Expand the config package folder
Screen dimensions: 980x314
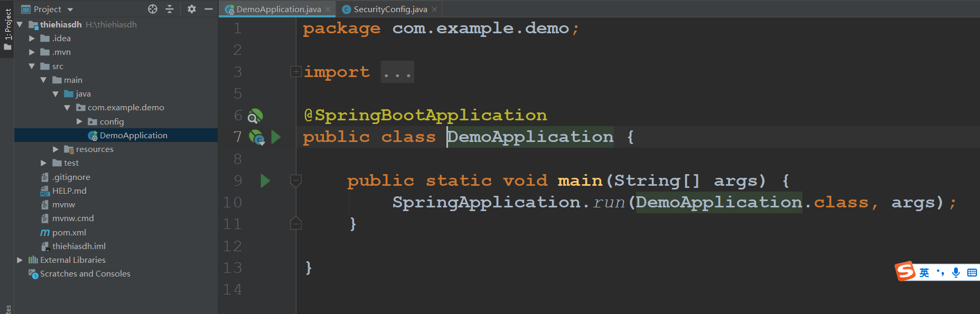coord(79,121)
